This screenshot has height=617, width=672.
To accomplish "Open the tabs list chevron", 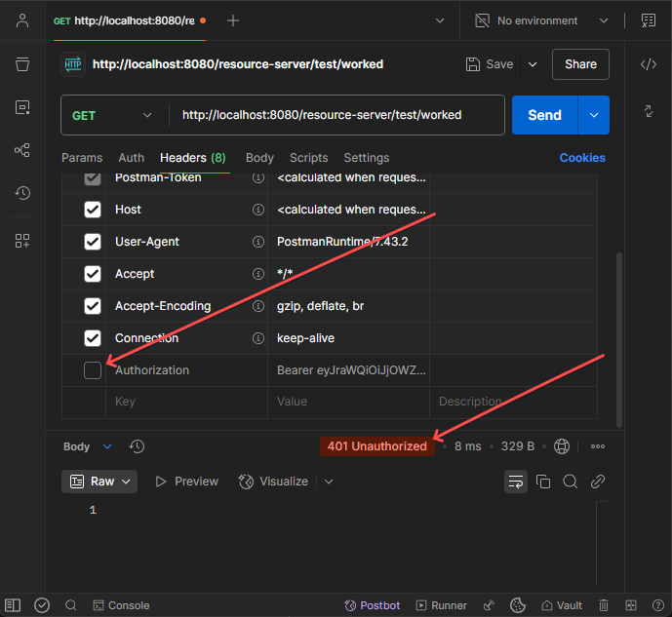I will (440, 20).
